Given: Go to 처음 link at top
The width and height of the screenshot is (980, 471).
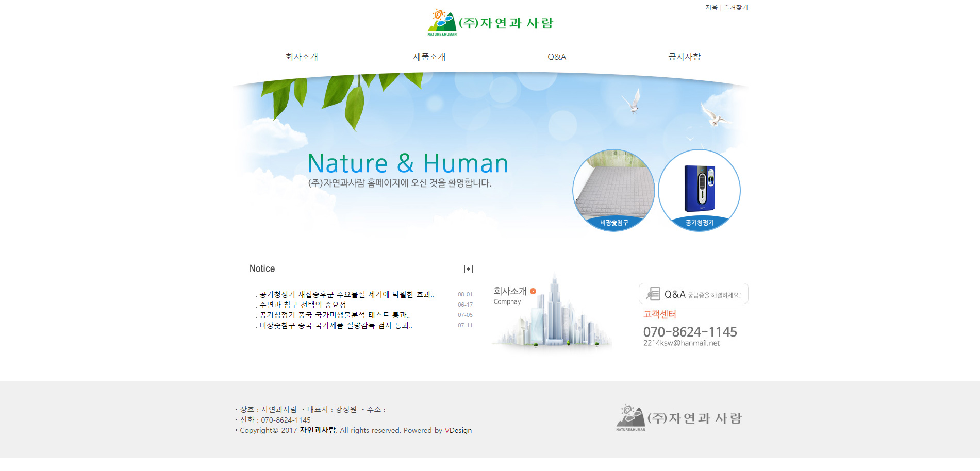Looking at the screenshot, I should 711,7.
